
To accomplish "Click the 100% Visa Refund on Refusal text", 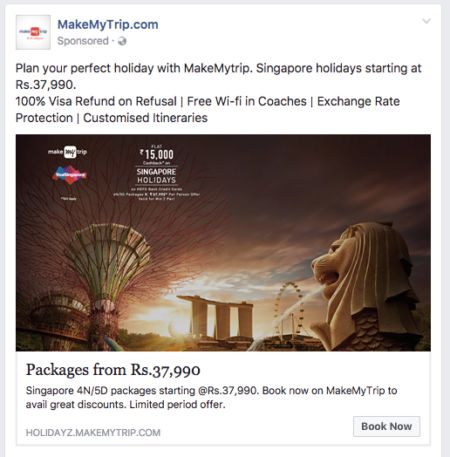I will point(96,101).
